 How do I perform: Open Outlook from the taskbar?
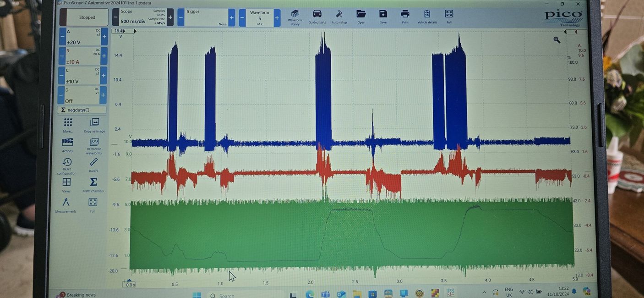pyautogui.click(x=341, y=294)
